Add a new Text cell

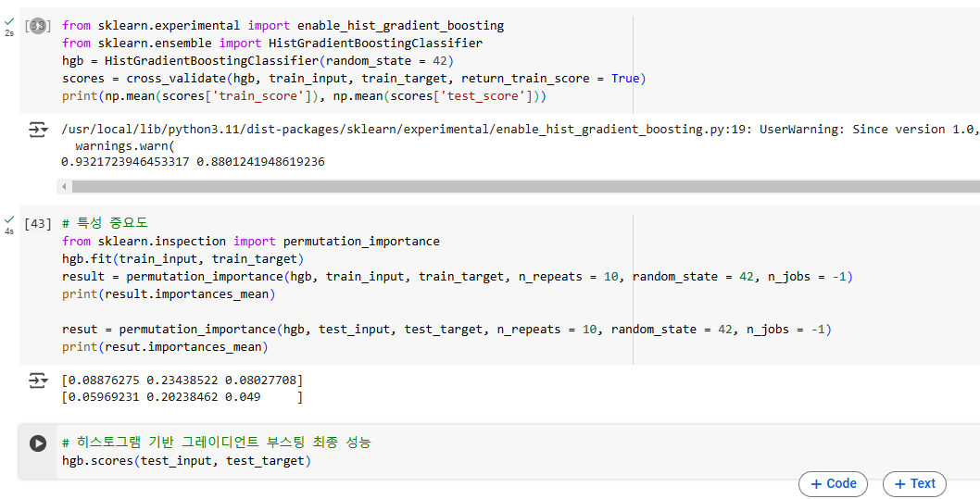coord(914,484)
